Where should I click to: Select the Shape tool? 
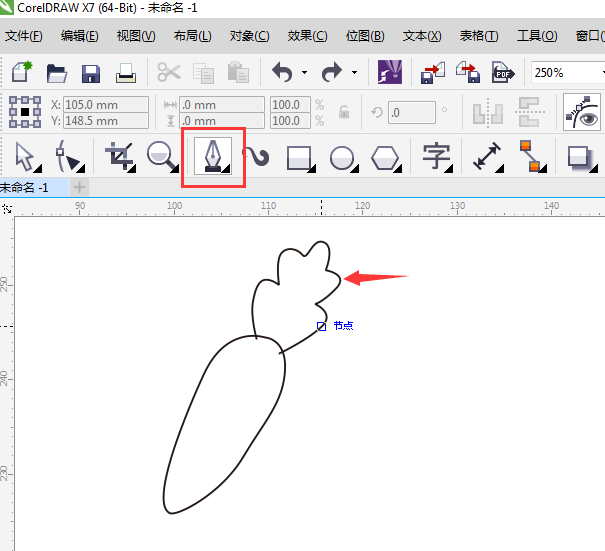click(69, 157)
